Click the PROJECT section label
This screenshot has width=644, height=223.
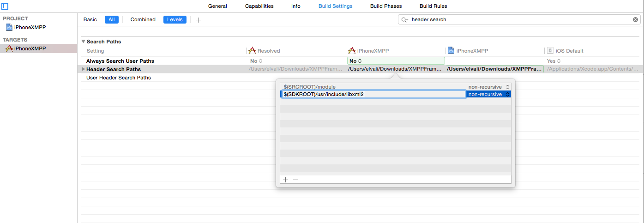click(15, 18)
